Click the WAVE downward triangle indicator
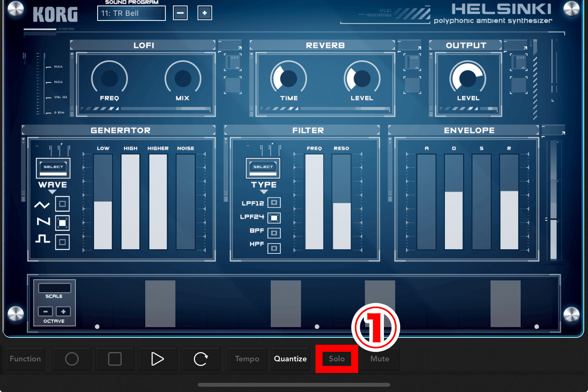The height and width of the screenshot is (392, 588). coord(52,192)
